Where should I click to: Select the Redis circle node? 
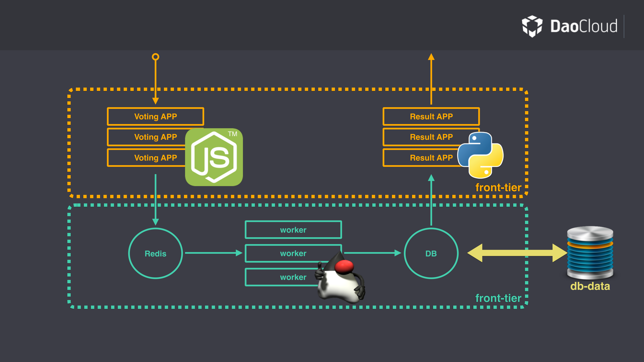[155, 253]
